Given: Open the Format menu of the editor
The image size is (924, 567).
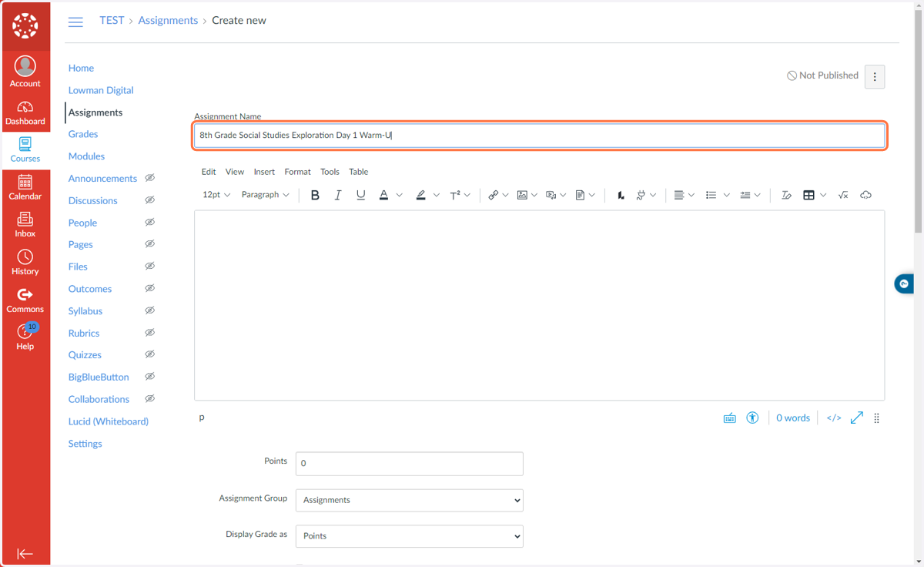Looking at the screenshot, I should click(x=298, y=172).
